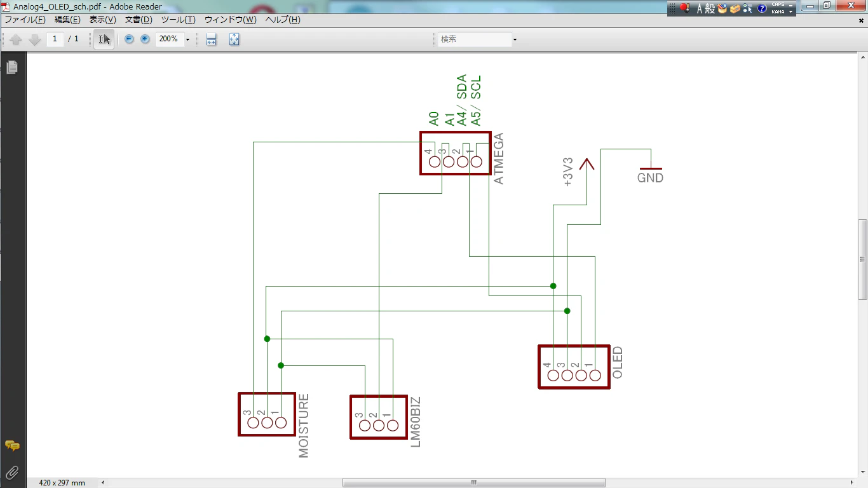Open the ウィンドウ(W) menu
The width and height of the screenshot is (868, 488).
(231, 20)
